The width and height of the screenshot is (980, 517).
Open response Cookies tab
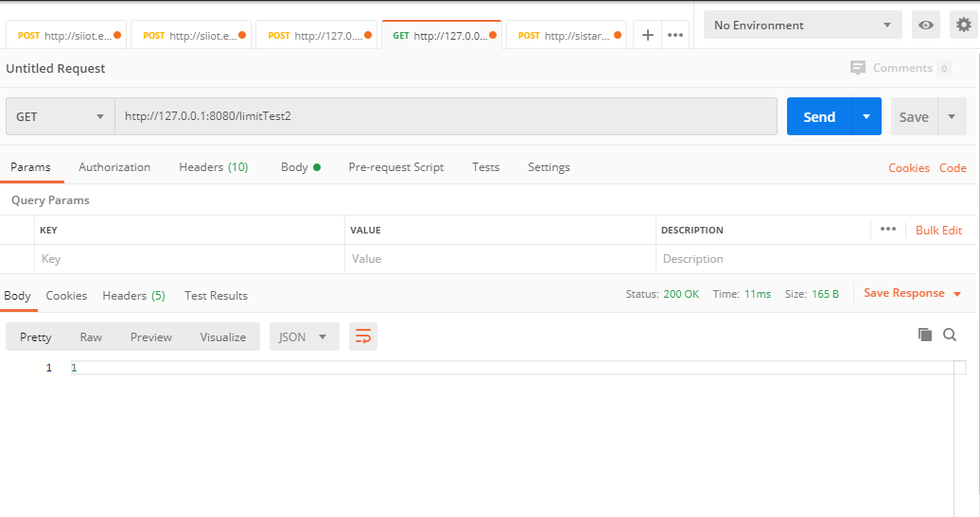pos(66,295)
